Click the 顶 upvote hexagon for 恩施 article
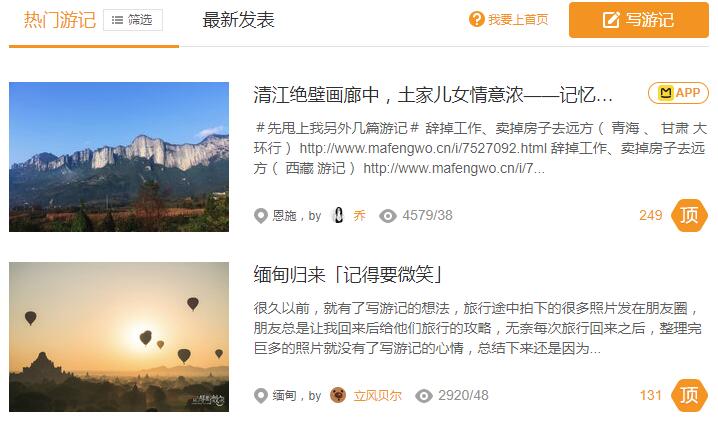This screenshot has width=718, height=428. coord(689,215)
